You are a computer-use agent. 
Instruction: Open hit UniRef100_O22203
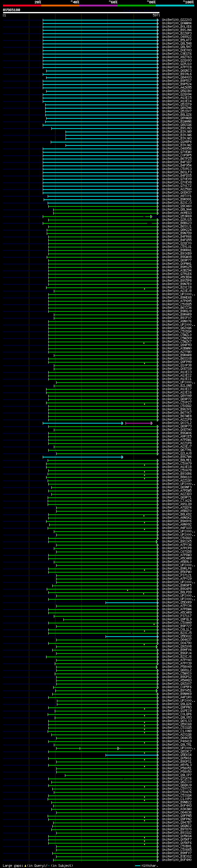[177, 20]
